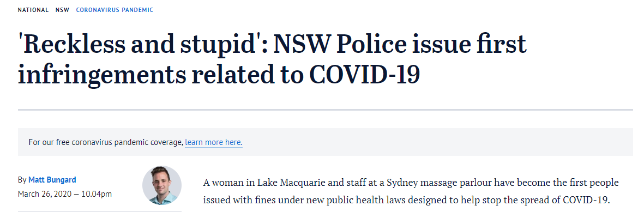644x218 pixels.
Task: Click the author's circular profile photo
Action: [x=162, y=185]
